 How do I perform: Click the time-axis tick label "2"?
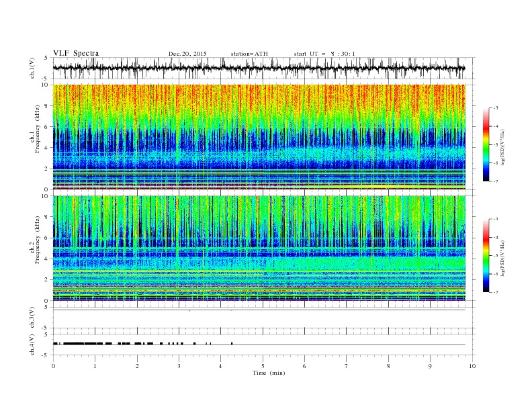(137, 366)
